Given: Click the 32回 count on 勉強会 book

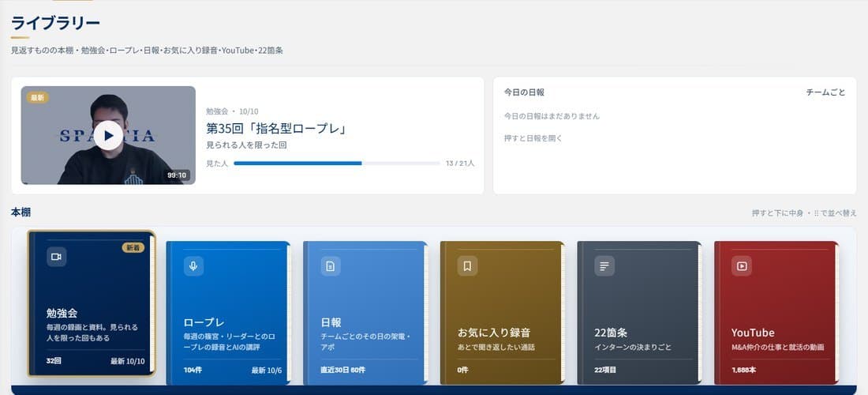Looking at the screenshot, I should pyautogui.click(x=54, y=361).
